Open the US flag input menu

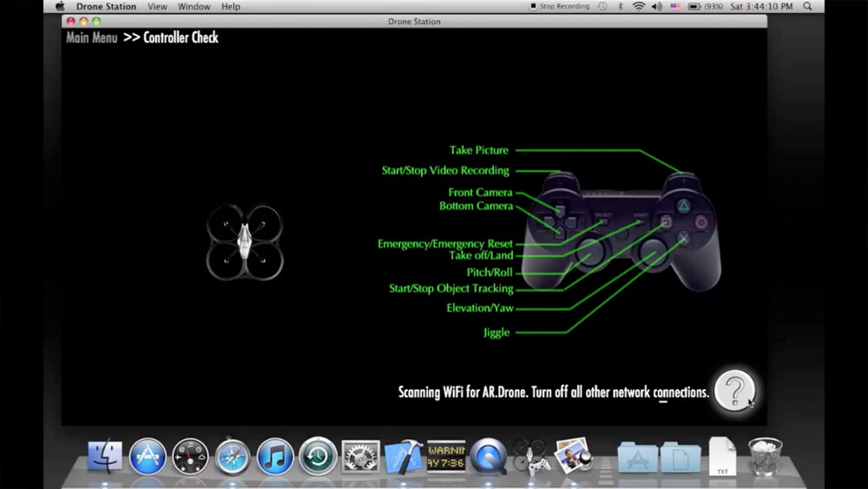(x=675, y=7)
